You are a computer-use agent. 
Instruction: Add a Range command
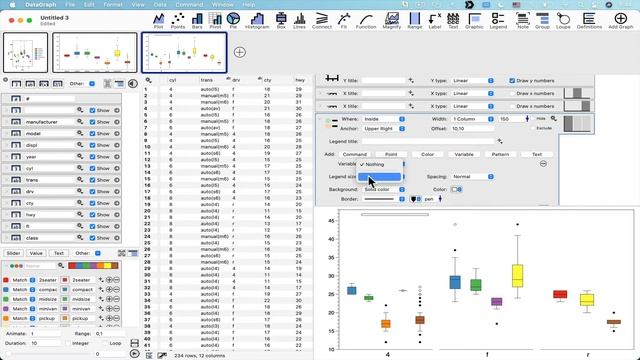414,20
